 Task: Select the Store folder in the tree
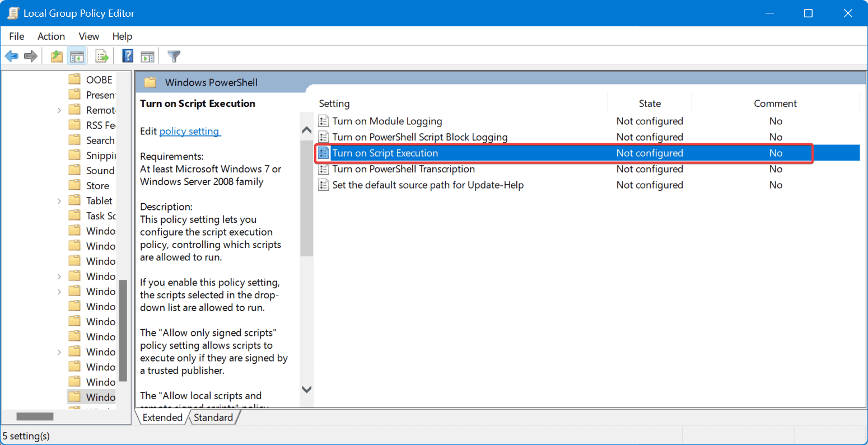(97, 186)
